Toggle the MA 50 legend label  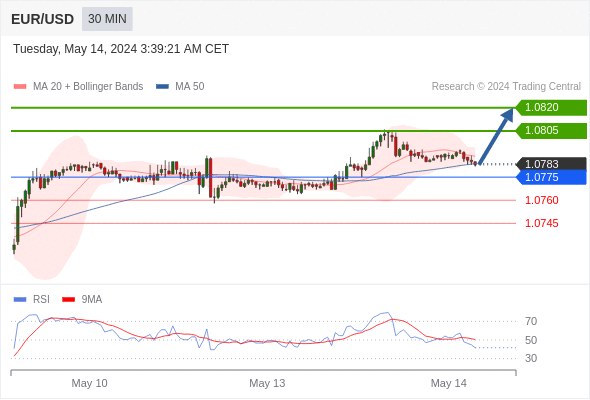click(x=190, y=87)
